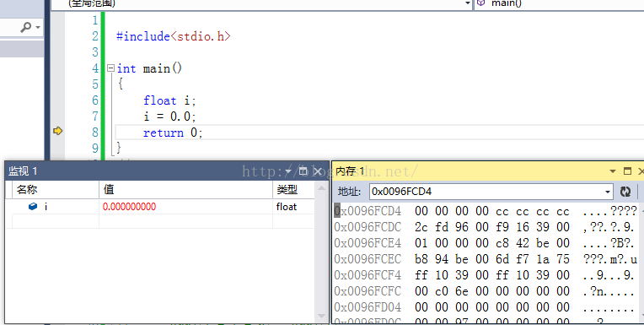Screen dimensions: 644x325
Task: Click the line 'float i;' in editor
Action: point(169,100)
